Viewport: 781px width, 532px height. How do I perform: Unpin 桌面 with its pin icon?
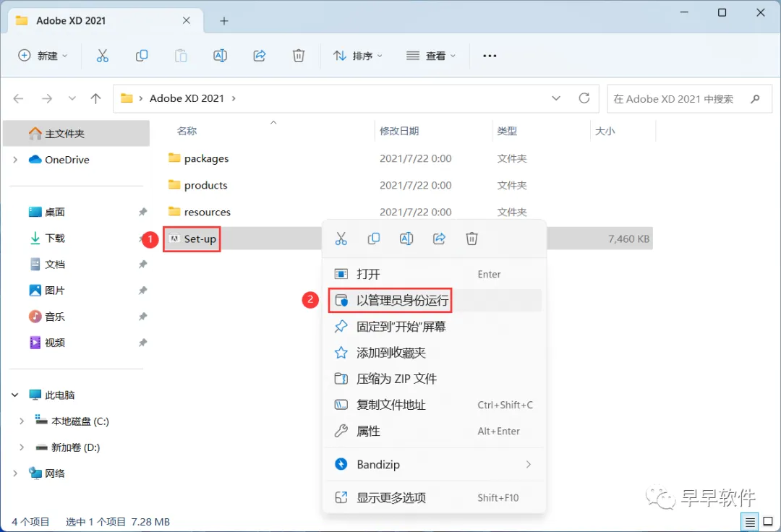[143, 212]
